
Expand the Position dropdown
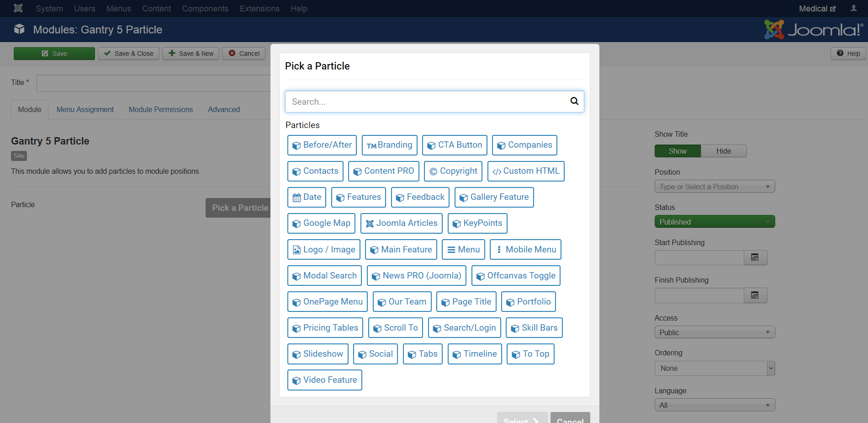[715, 187]
